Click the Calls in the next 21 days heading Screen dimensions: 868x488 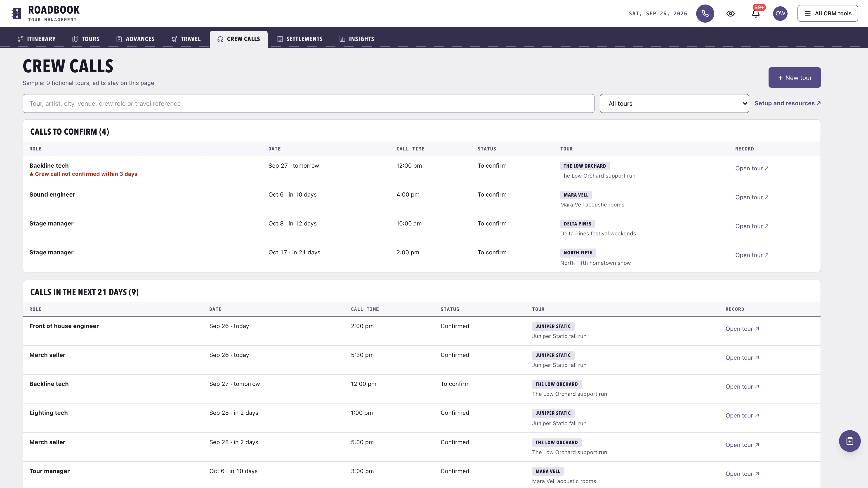[x=85, y=292]
